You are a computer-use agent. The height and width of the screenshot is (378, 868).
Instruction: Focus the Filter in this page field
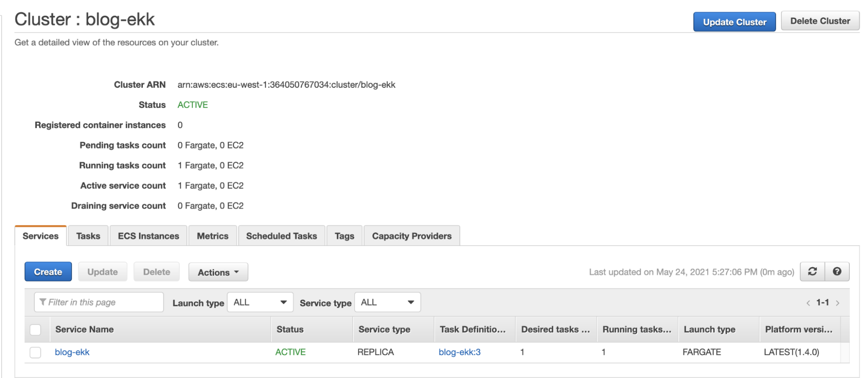click(99, 302)
